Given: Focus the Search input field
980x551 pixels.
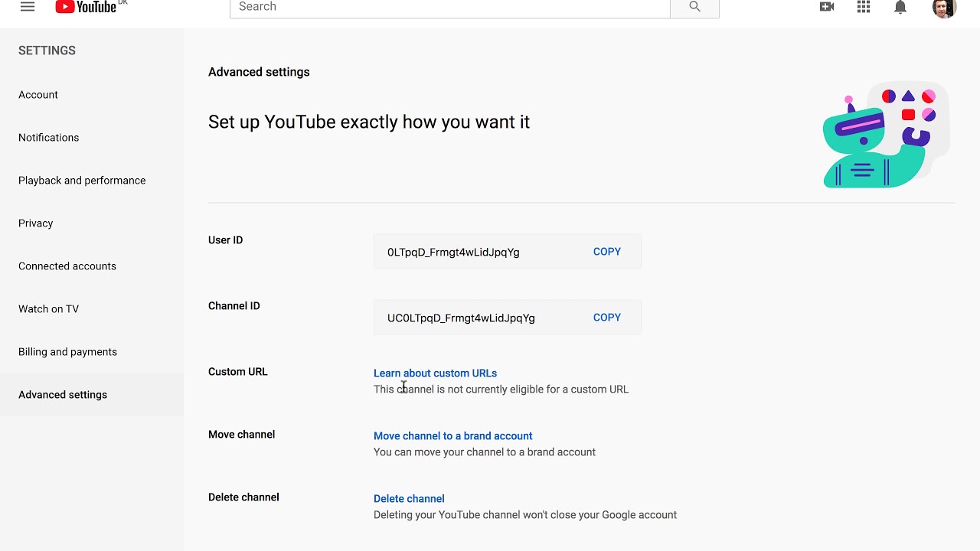Looking at the screenshot, I should pos(449,7).
